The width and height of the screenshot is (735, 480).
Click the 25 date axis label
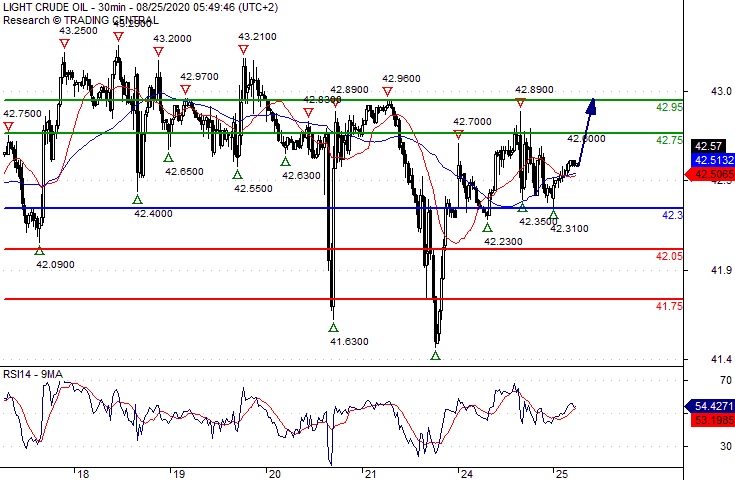(x=562, y=474)
